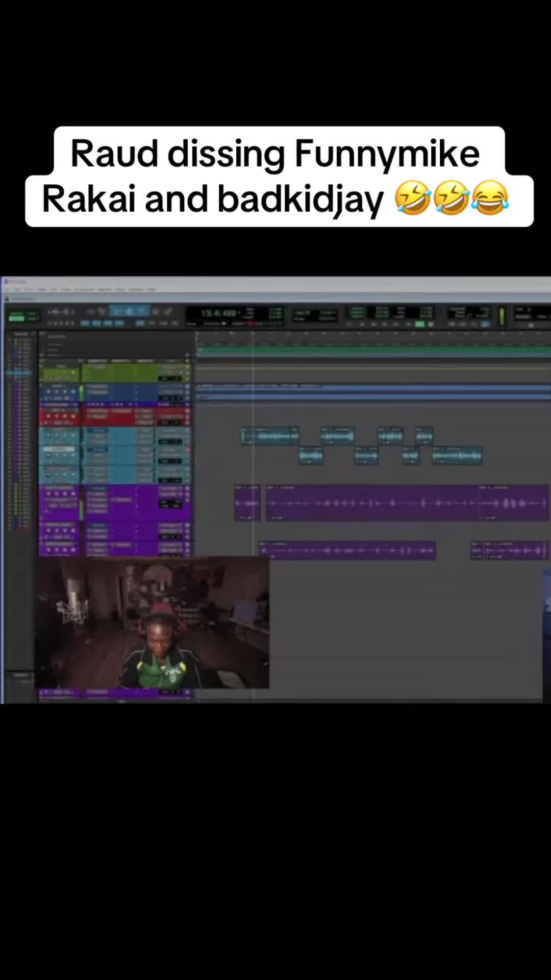This screenshot has height=980, width=551.
Task: Click the main counter time display
Action: point(219,313)
